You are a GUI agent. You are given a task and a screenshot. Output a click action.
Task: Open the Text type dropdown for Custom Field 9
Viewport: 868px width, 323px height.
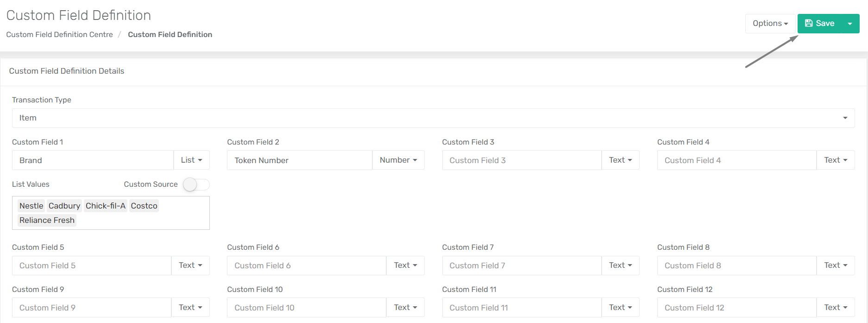[x=190, y=307]
